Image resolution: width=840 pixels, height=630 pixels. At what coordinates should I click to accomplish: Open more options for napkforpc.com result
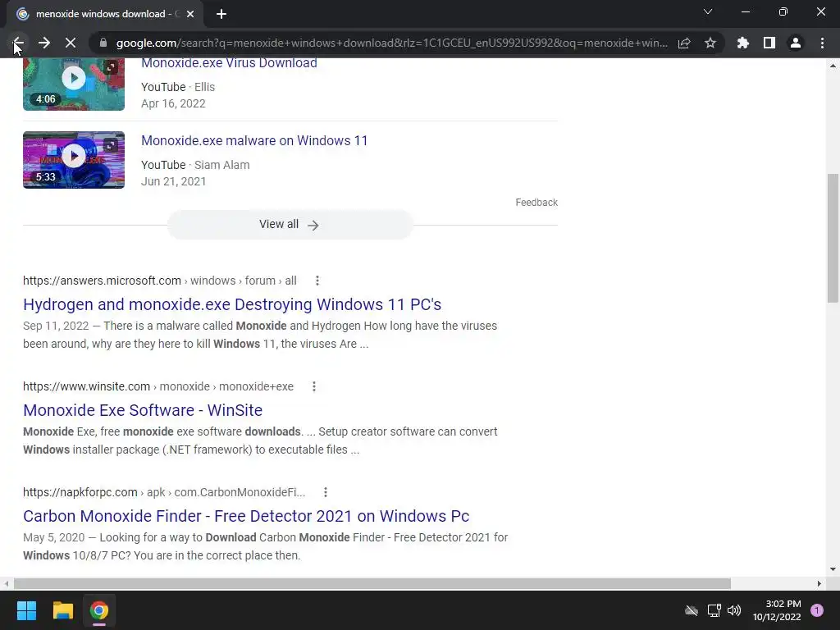click(x=325, y=492)
